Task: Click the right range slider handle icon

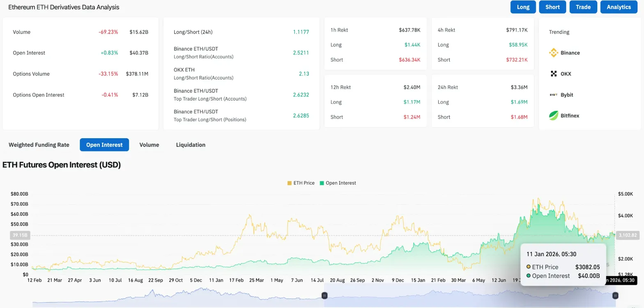Action: click(615, 295)
